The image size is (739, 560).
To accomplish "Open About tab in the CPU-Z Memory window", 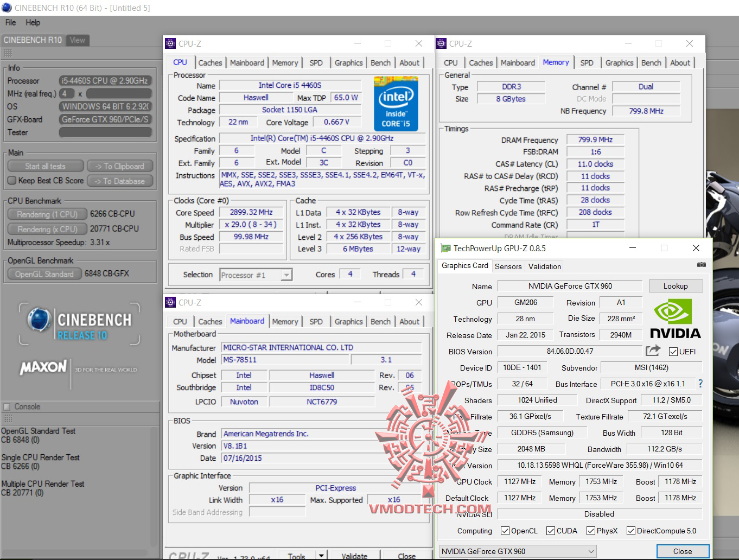I will 680,63.
